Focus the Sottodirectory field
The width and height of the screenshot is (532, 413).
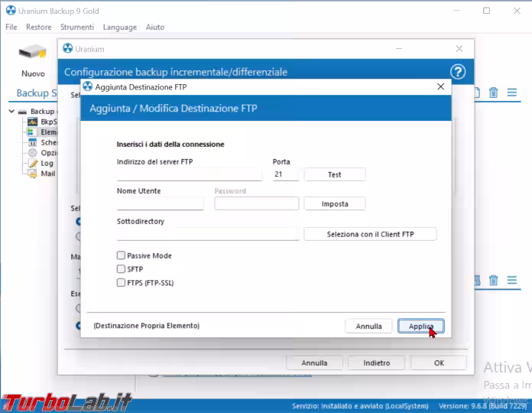208,234
